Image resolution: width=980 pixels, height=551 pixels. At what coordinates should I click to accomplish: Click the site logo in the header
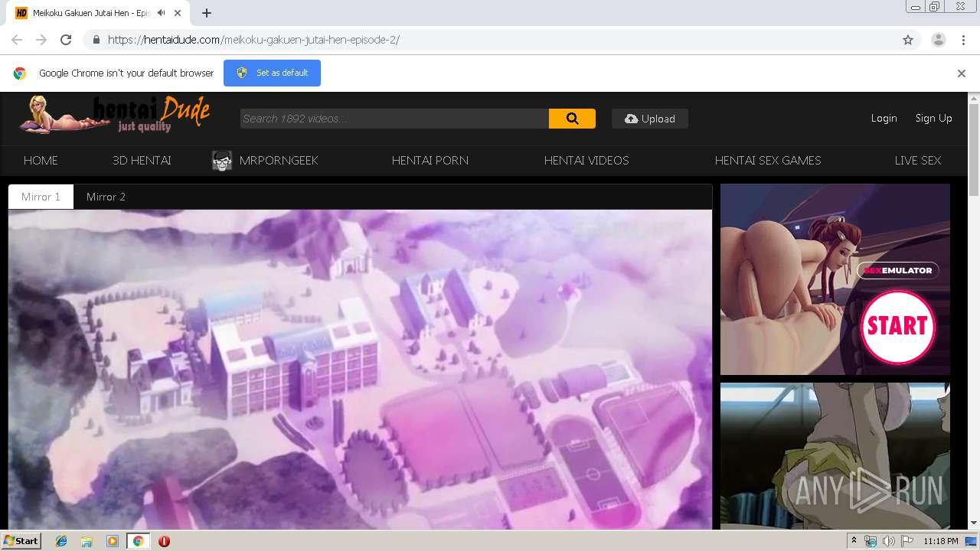(115, 115)
